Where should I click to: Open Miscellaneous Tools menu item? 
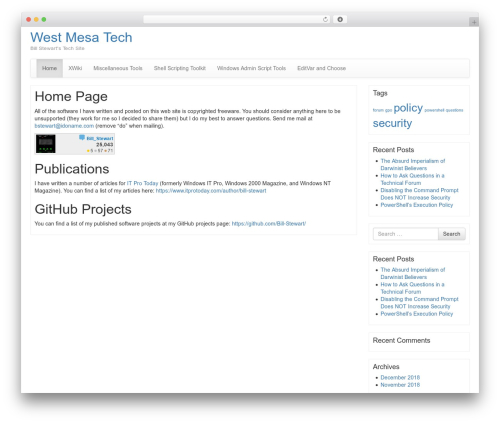118,68
